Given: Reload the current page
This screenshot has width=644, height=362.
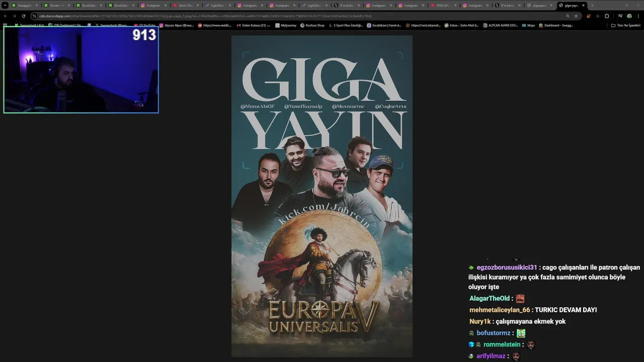Looking at the screenshot, I should tap(23, 16).
